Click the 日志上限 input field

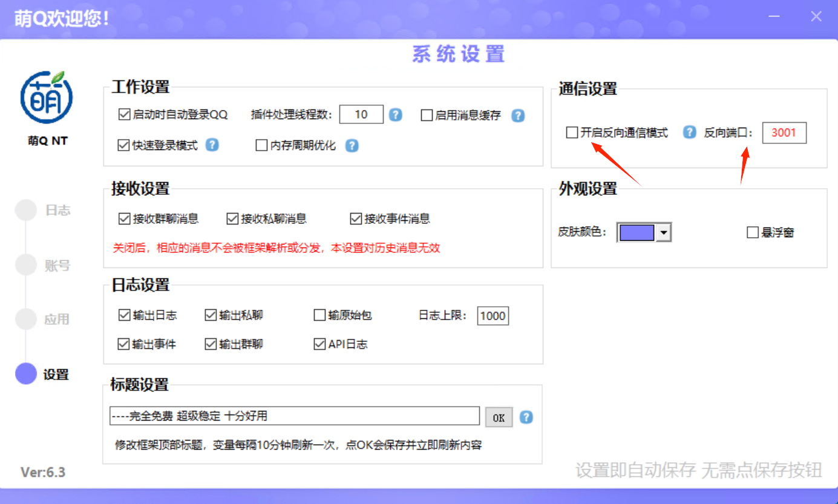click(493, 316)
